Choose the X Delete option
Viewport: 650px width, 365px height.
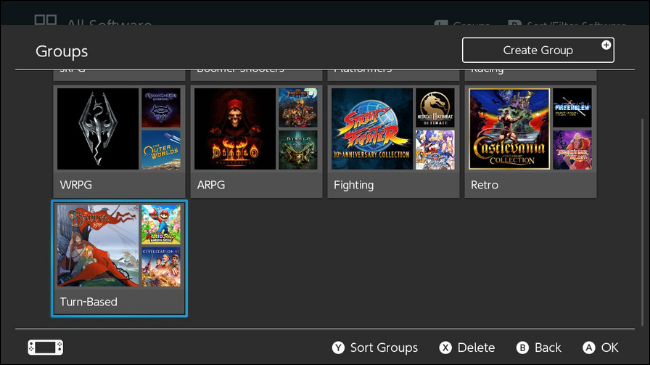(x=467, y=348)
